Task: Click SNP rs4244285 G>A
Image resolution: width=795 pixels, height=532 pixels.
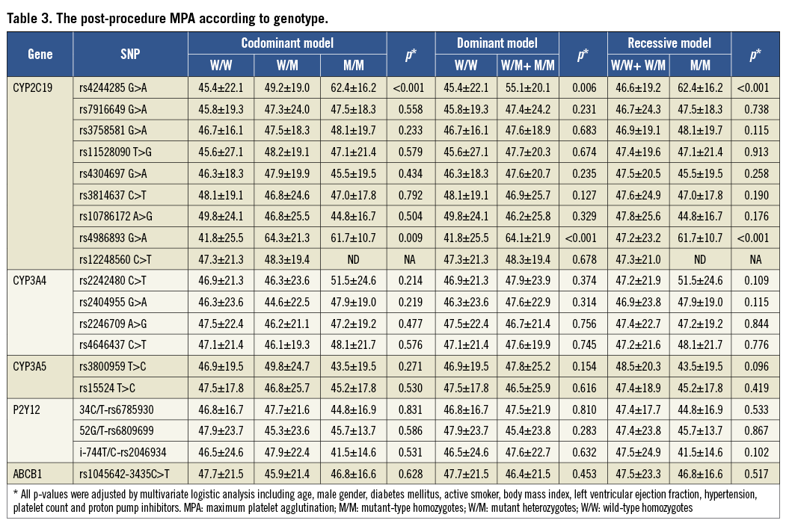Action: point(112,87)
